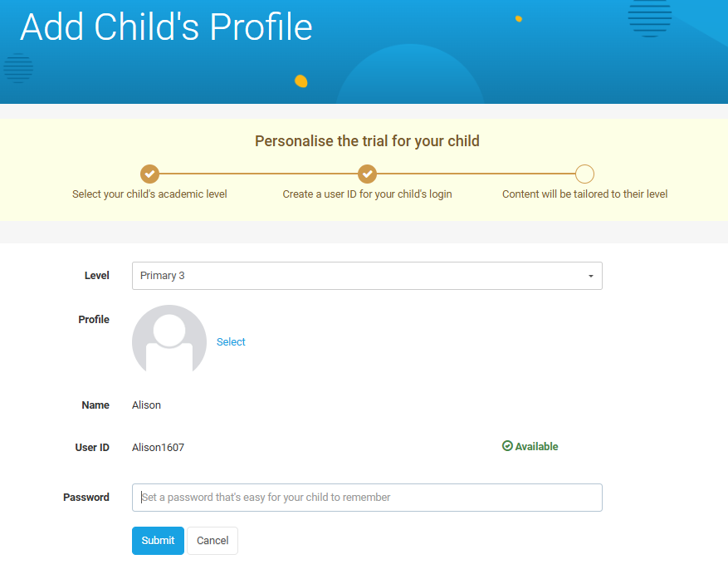Image resolution: width=728 pixels, height=574 pixels.
Task: Click the "Select your child's academic level" step label
Action: click(149, 194)
